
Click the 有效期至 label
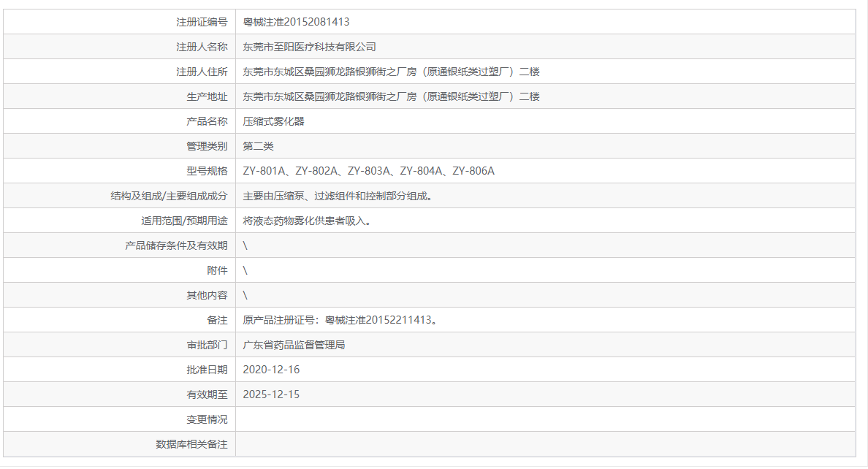(x=207, y=394)
